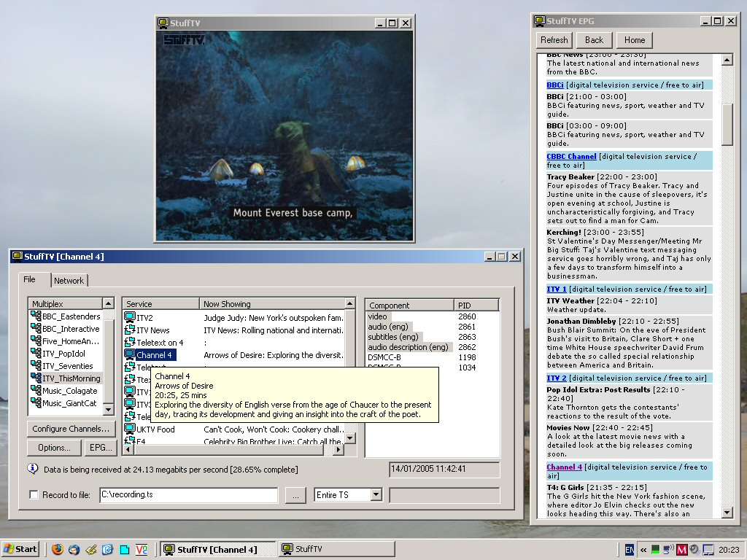Click the browse (...) button for recording file
The image size is (747, 560).
click(x=295, y=495)
